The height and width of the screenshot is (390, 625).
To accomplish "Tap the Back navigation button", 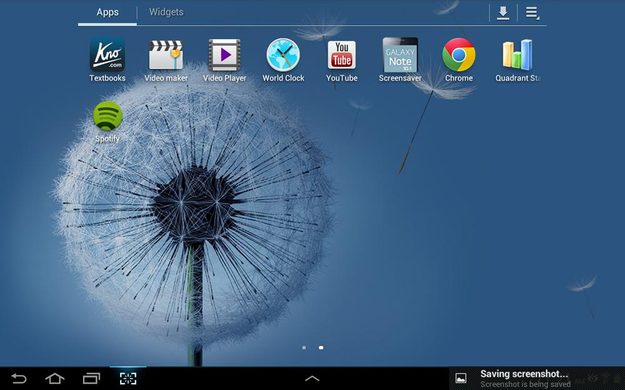I will coord(18,378).
